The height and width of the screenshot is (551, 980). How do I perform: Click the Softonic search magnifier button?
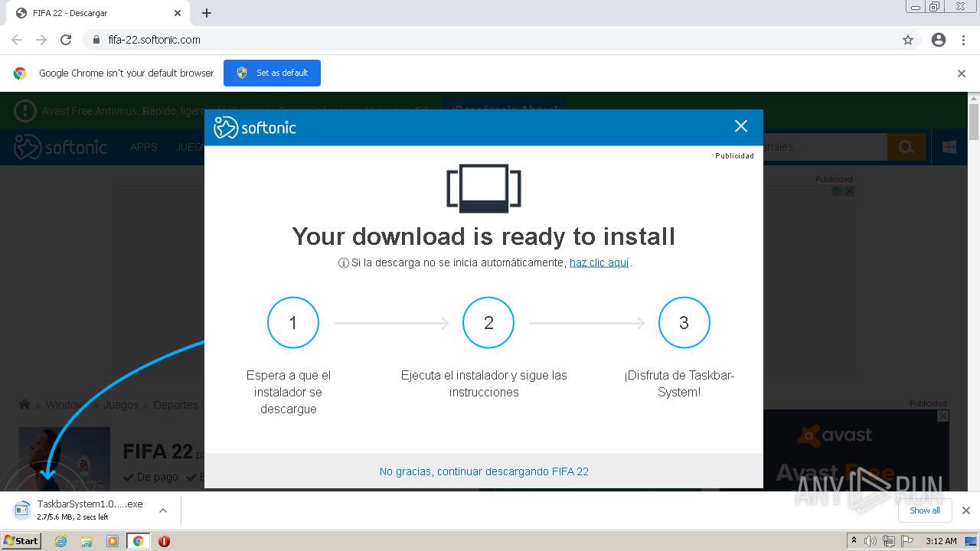click(906, 147)
